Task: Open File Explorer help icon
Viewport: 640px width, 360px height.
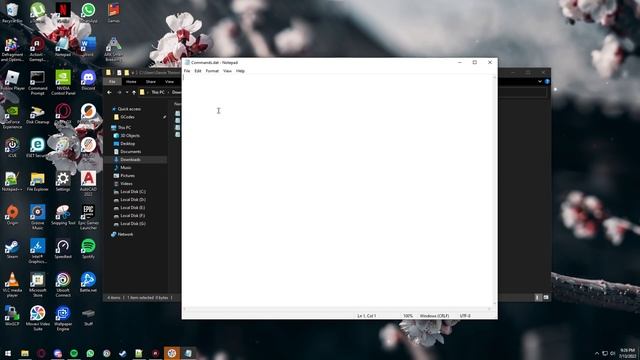Action: click(x=547, y=82)
